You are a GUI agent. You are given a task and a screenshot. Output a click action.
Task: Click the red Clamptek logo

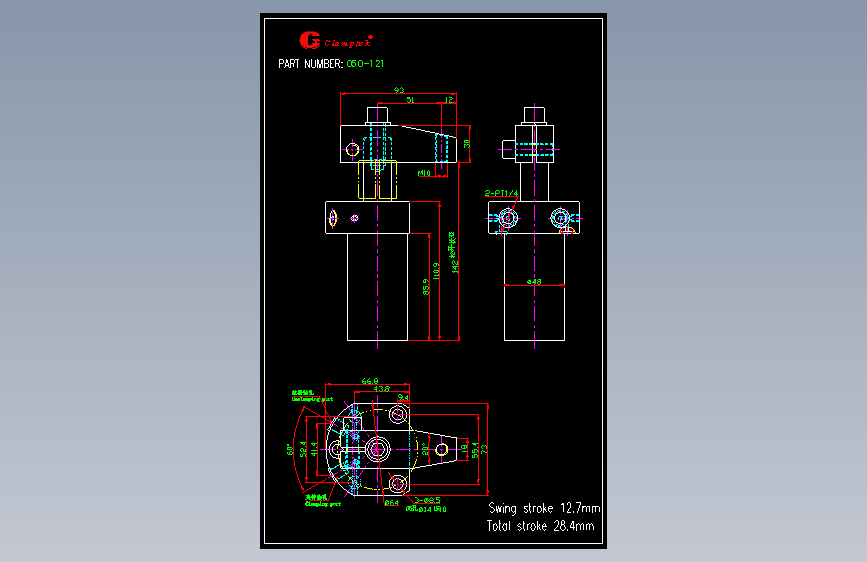pyautogui.click(x=336, y=40)
